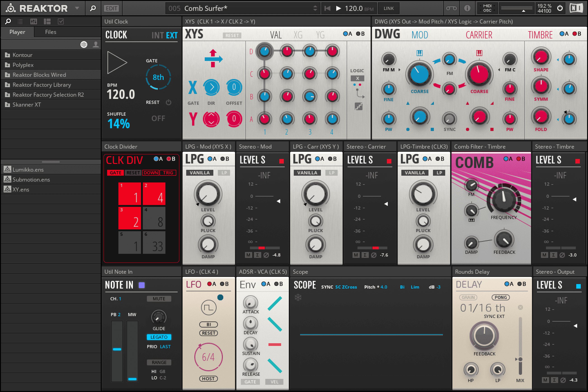Click the search magnifier icon in the header

click(x=93, y=8)
